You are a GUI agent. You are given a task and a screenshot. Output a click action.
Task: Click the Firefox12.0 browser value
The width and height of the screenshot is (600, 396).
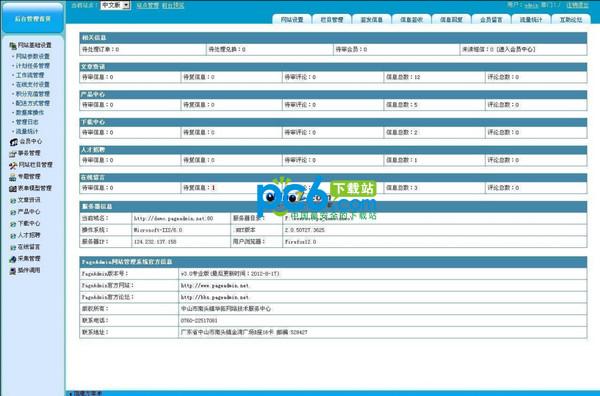click(300, 242)
